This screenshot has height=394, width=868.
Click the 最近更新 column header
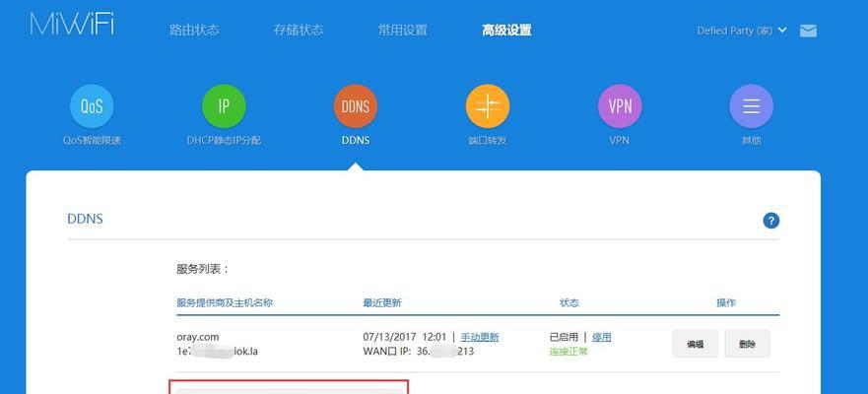(382, 302)
